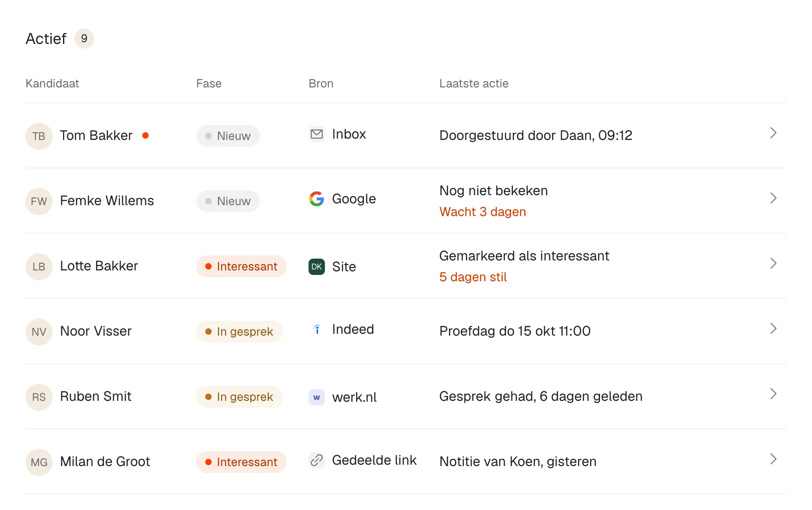Select candidate name Noor Visser
The width and height of the screenshot is (812, 510).
point(96,331)
